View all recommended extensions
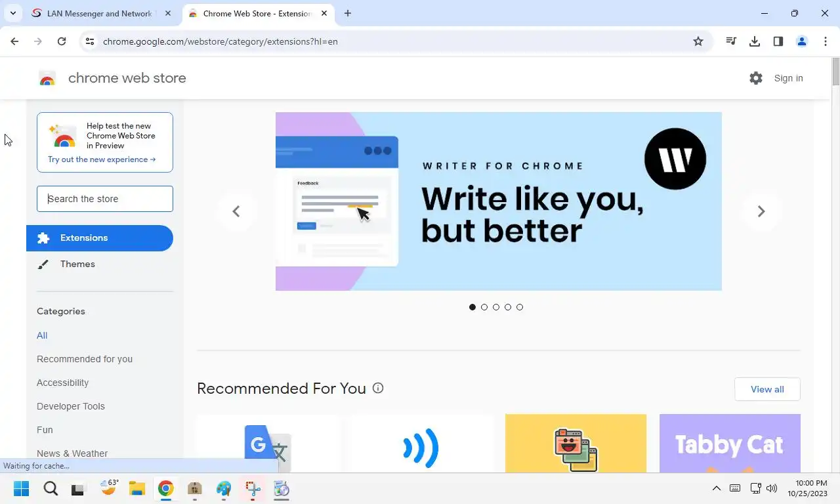 click(x=767, y=389)
